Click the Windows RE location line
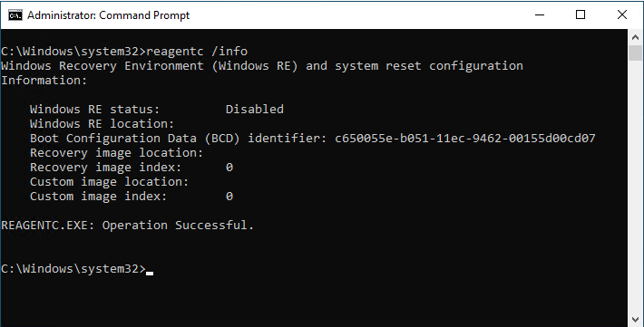Viewport: 644px width, 327px height. coord(102,123)
